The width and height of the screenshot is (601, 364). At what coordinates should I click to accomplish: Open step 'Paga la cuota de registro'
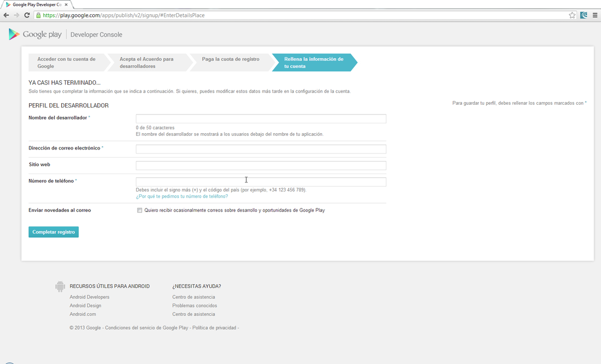(232, 62)
